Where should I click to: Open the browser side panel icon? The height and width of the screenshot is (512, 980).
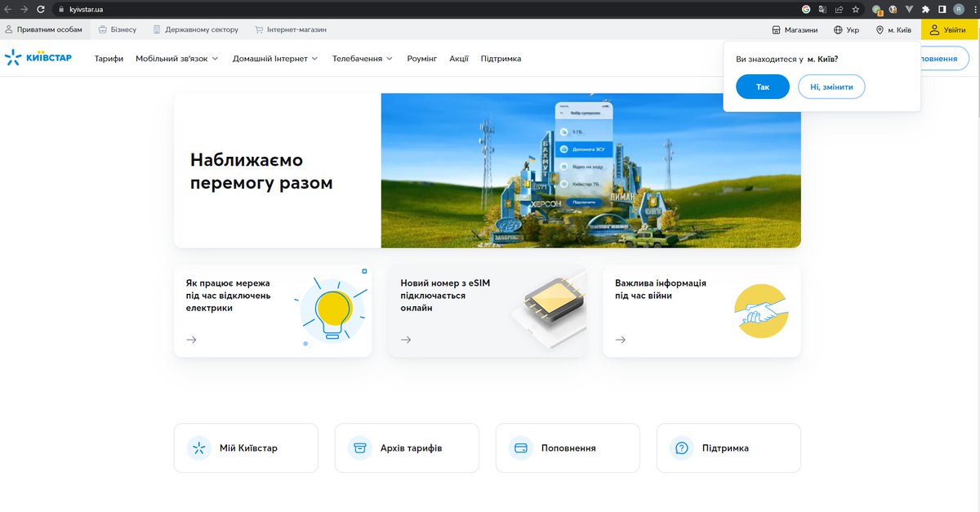pos(942,9)
